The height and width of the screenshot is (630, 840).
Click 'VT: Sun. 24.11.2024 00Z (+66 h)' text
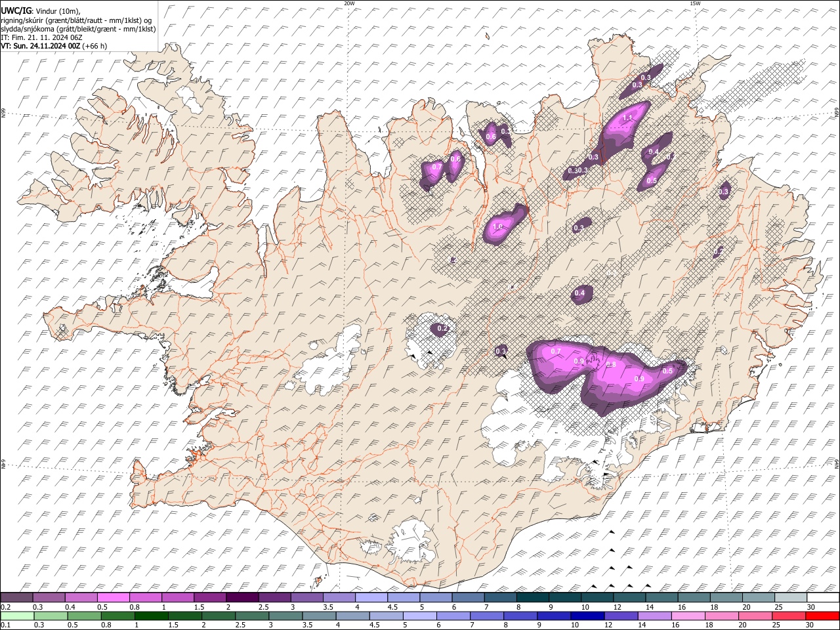click(54, 46)
